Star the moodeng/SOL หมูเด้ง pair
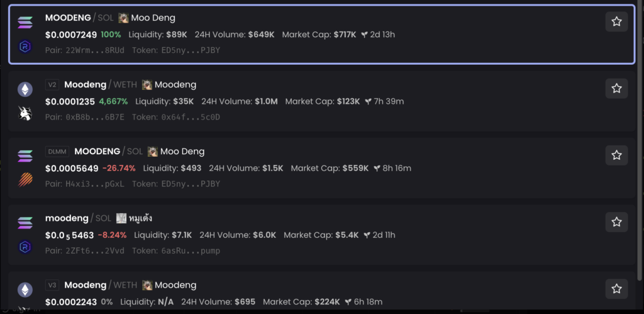The width and height of the screenshot is (644, 314). pyautogui.click(x=616, y=221)
